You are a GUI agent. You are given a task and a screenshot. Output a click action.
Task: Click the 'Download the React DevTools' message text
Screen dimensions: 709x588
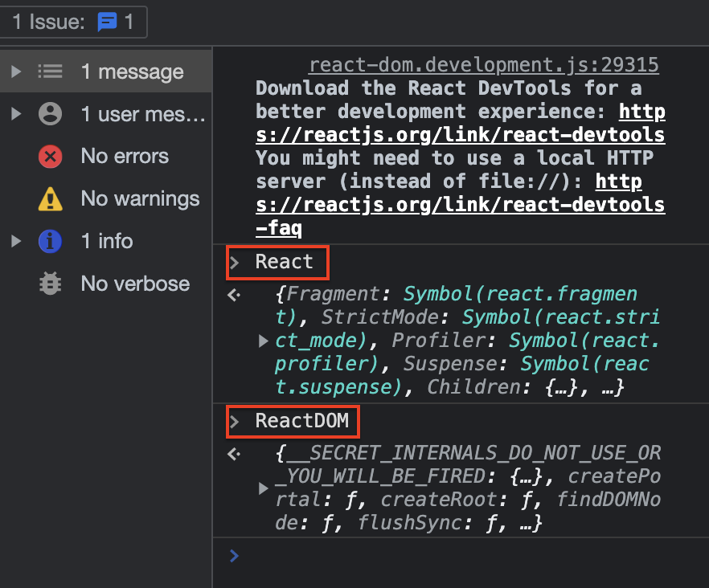pos(414,88)
